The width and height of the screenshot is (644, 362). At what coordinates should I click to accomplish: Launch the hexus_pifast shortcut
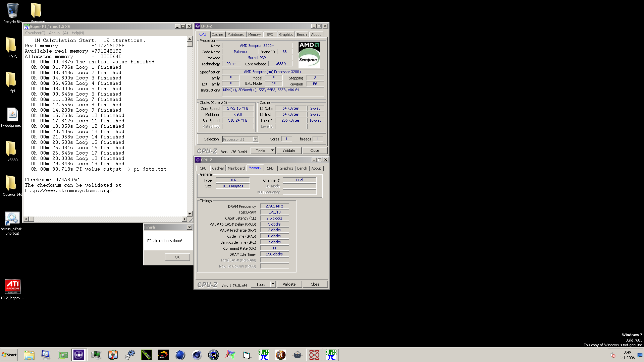[x=12, y=223]
